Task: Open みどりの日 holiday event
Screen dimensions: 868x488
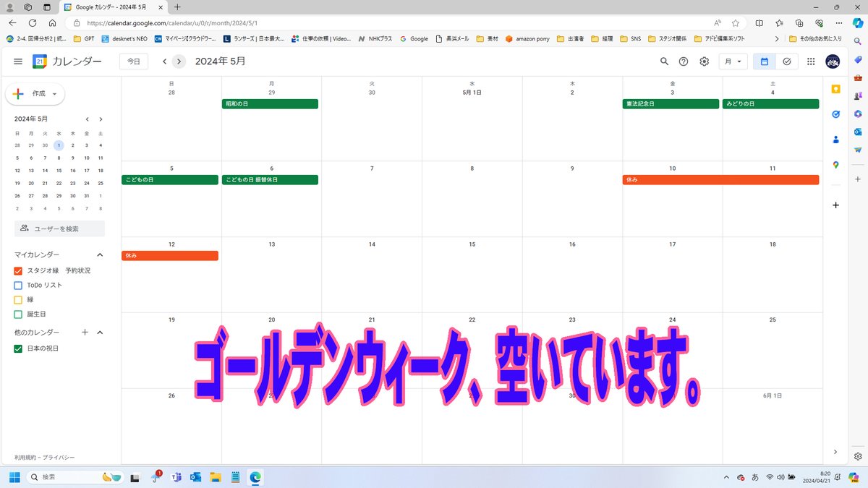Action: (x=771, y=104)
